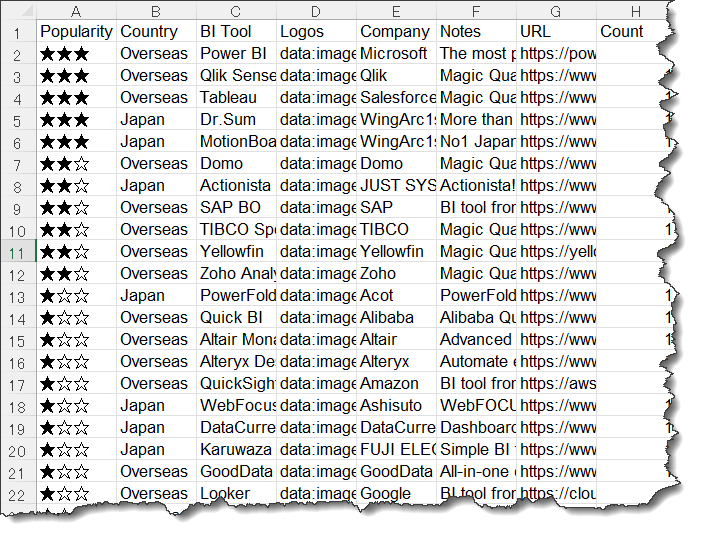Select the Microsoft company cell
Screen dimensions: 702x539
[397, 54]
